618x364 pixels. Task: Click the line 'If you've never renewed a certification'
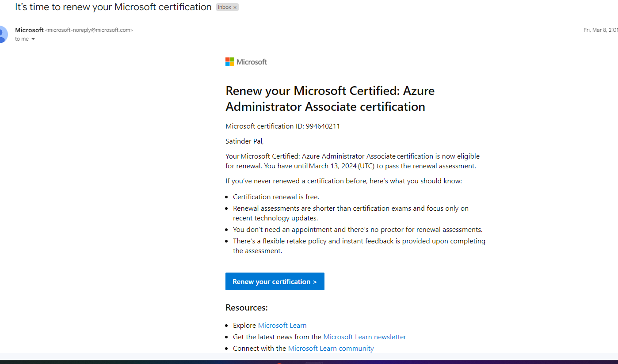point(343,181)
